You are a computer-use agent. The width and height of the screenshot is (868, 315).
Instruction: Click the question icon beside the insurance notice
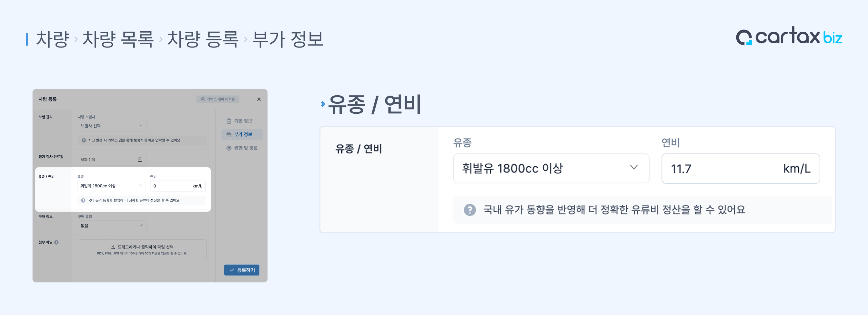click(84, 140)
